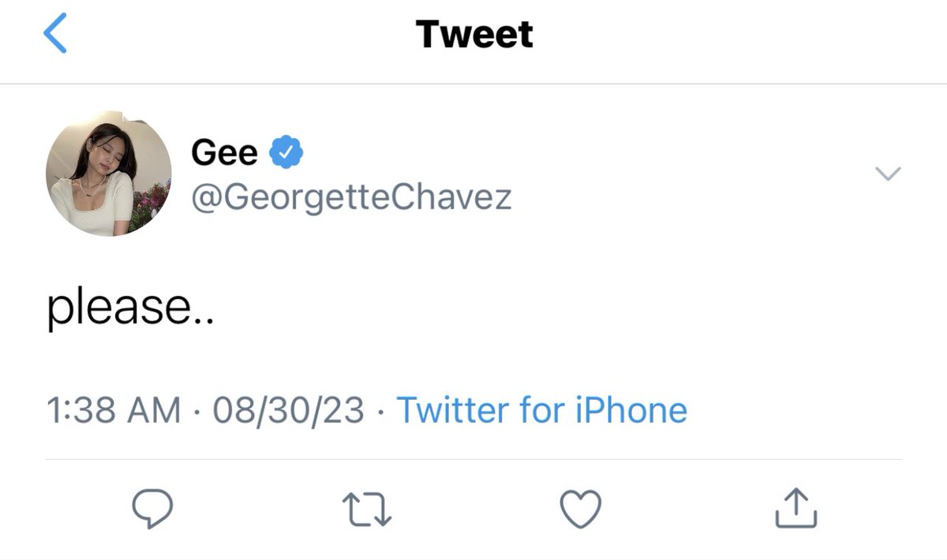Open tweet options via the gray chevron
The width and height of the screenshot is (947, 560).
click(889, 174)
